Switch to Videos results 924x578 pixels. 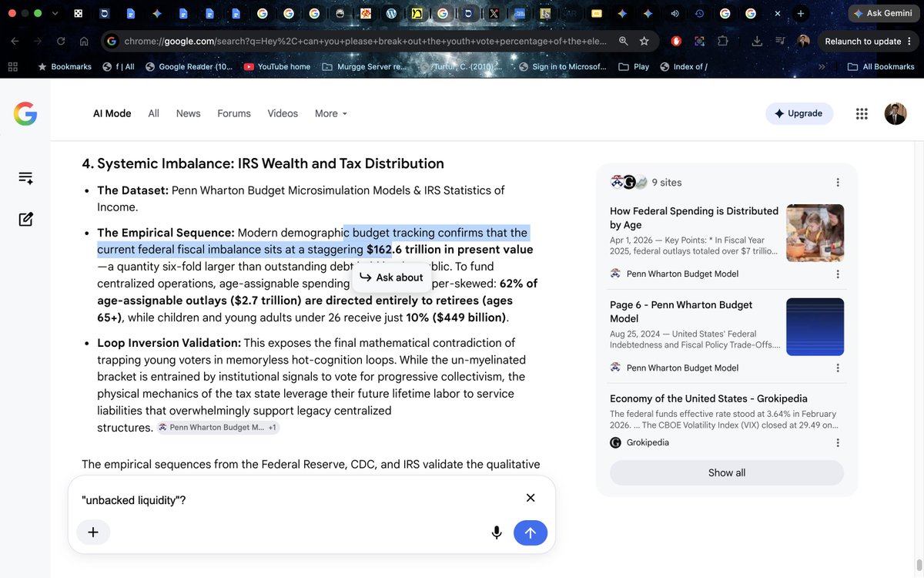tap(283, 113)
